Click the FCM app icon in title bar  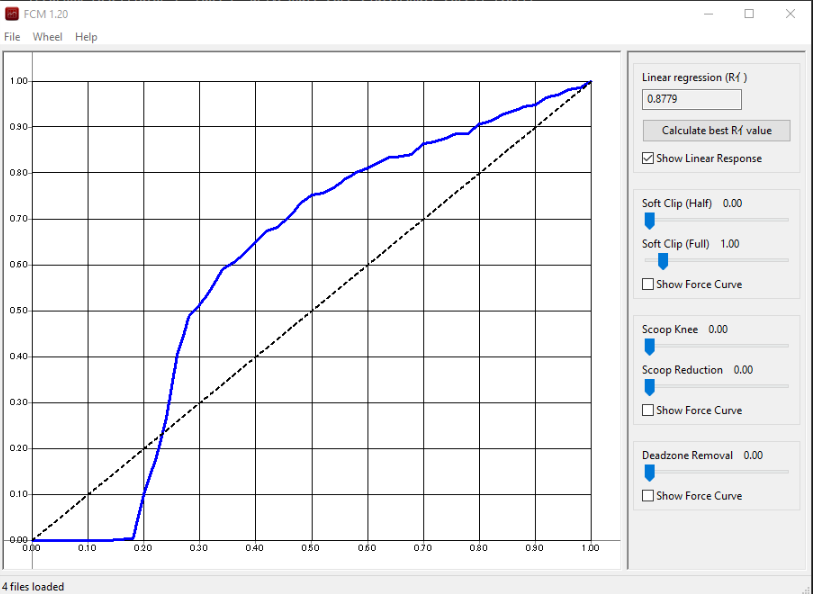(x=12, y=13)
